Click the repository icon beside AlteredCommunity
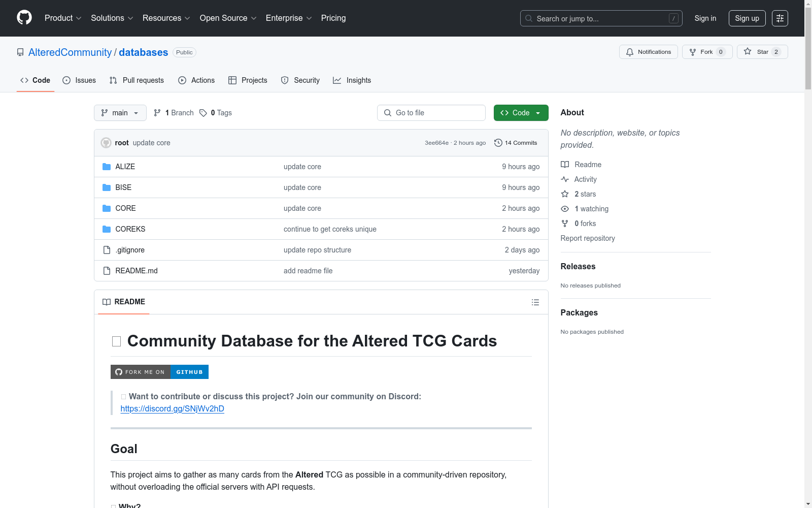Viewport: 812px width, 508px height. [x=20, y=52]
